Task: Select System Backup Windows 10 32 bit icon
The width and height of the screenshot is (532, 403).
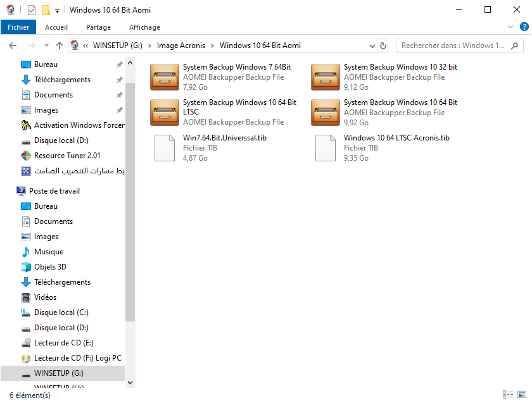Action: click(x=326, y=77)
